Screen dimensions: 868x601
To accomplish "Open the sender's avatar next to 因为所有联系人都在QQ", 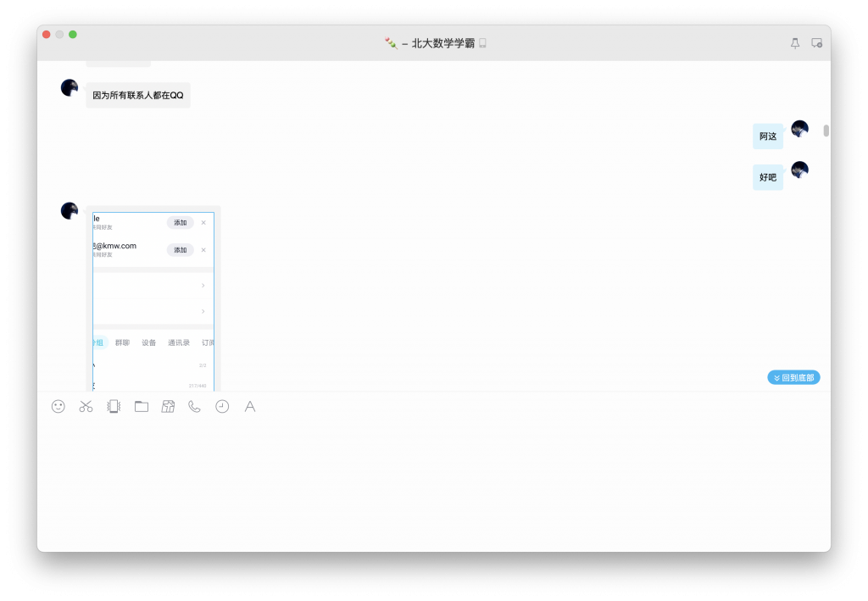I will pos(69,87).
